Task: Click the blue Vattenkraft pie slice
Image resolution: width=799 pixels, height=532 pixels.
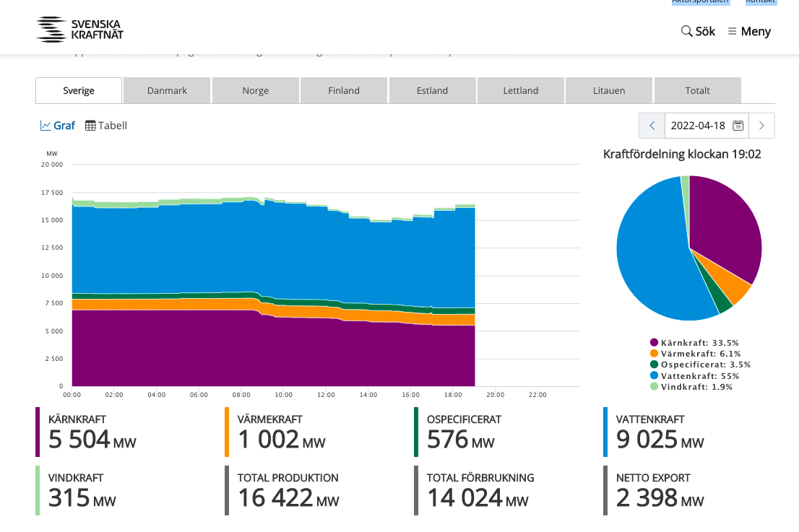Action: pyautogui.click(x=652, y=255)
